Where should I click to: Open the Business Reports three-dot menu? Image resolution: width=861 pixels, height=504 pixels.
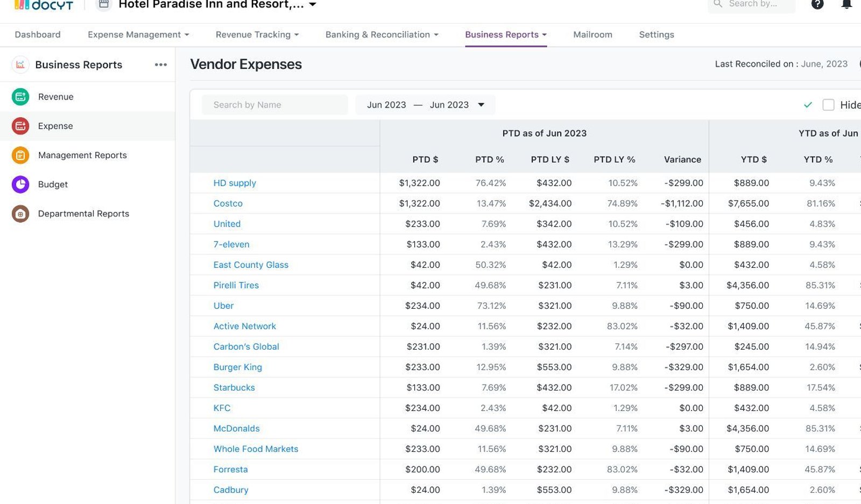(161, 65)
